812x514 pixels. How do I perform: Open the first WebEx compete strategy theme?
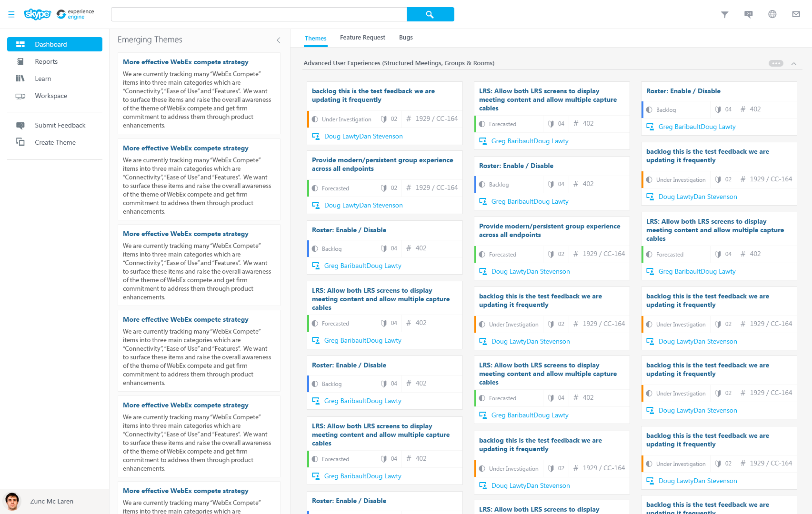[x=186, y=62]
